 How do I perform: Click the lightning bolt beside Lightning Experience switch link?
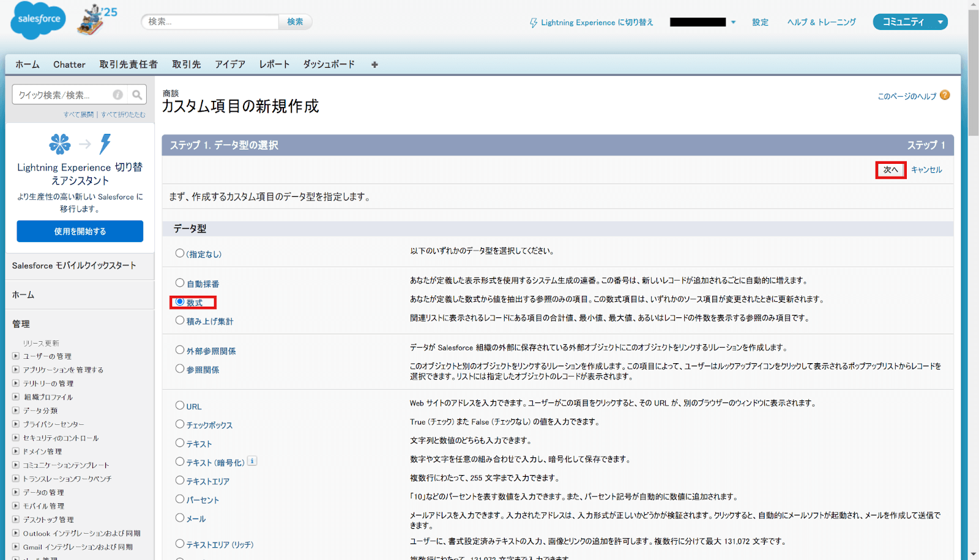pyautogui.click(x=534, y=22)
